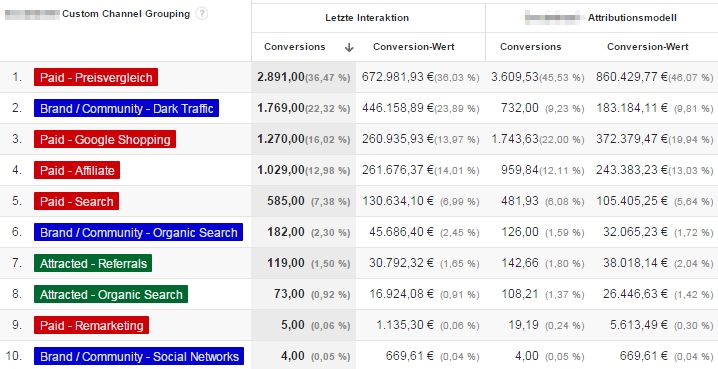
Task: Open Attracted - Organic Search channel
Action: 111,294
